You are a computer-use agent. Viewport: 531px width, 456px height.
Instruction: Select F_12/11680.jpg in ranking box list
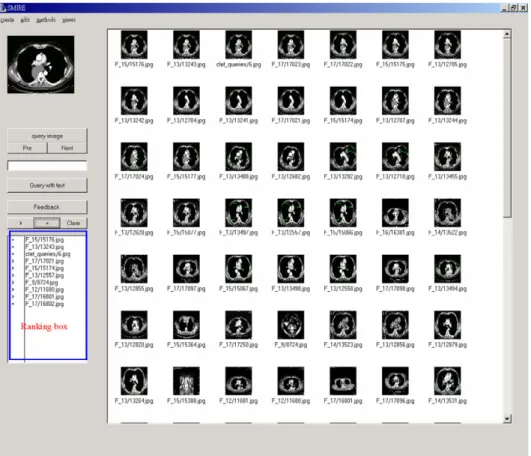pyautogui.click(x=44, y=289)
